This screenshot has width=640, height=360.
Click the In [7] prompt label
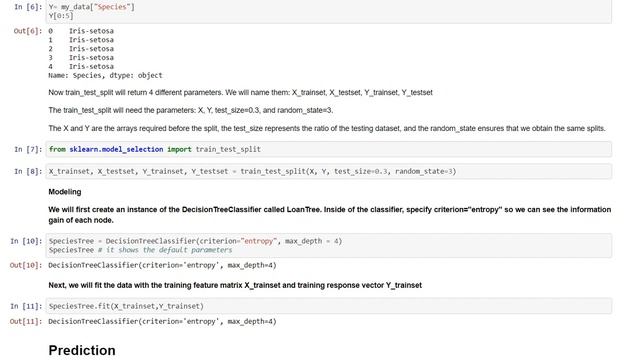point(28,149)
